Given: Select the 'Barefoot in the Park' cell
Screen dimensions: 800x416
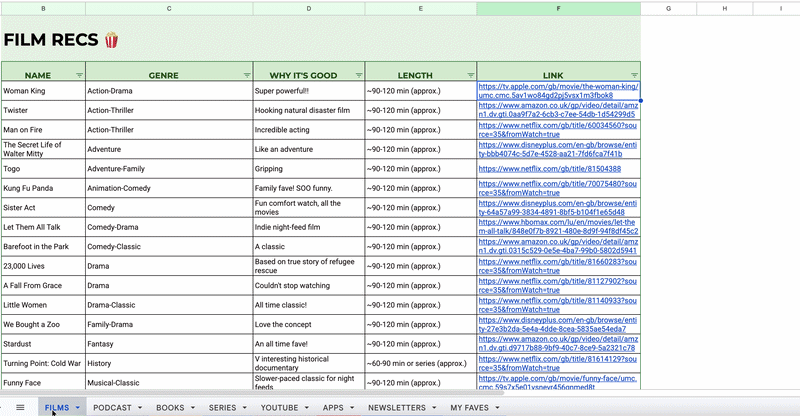Looking at the screenshot, I should click(43, 247).
